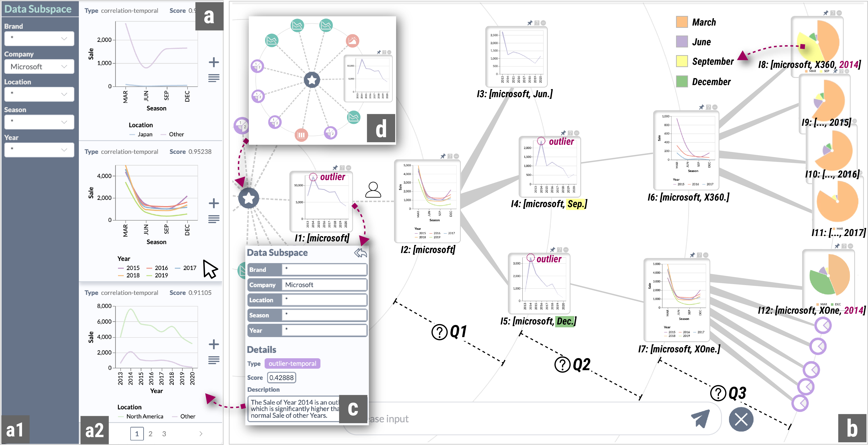Go to pagination page 3
This screenshot has height=445, width=868.
(x=164, y=434)
